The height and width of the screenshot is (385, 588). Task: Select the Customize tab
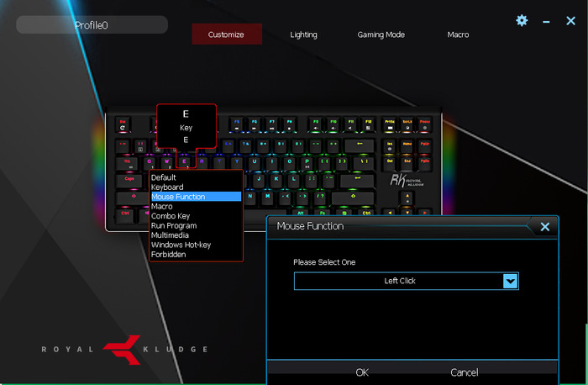pyautogui.click(x=226, y=34)
